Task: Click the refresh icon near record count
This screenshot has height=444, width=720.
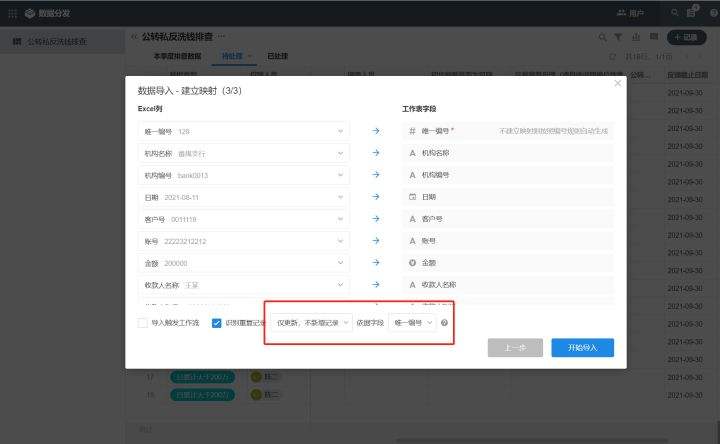Action: (x=612, y=56)
